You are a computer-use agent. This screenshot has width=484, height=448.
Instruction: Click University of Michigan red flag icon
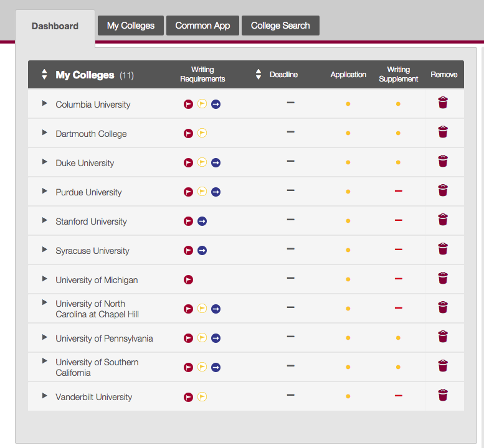(188, 279)
